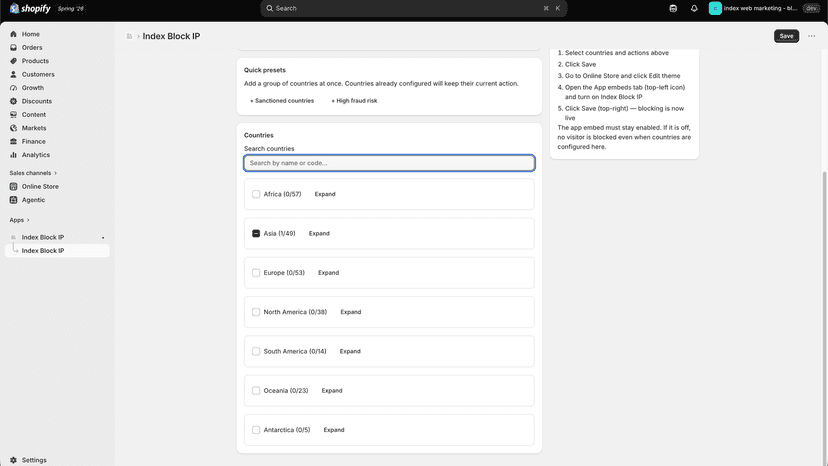Add the High fraud risk preset

(x=354, y=101)
